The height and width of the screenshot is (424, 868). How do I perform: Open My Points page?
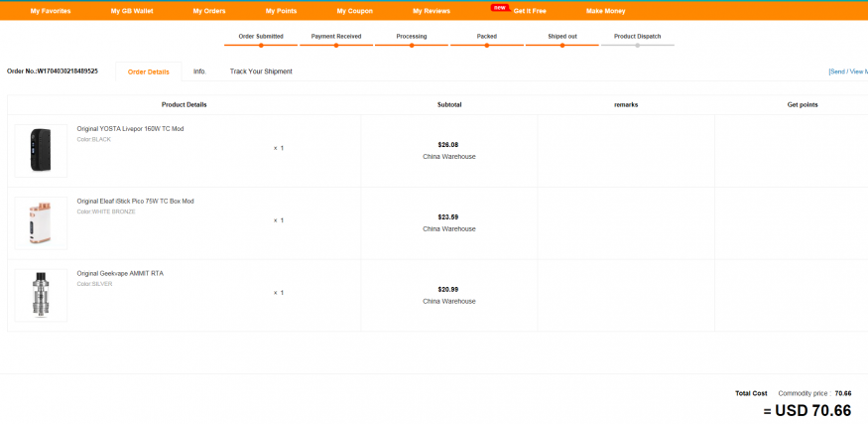tap(281, 11)
